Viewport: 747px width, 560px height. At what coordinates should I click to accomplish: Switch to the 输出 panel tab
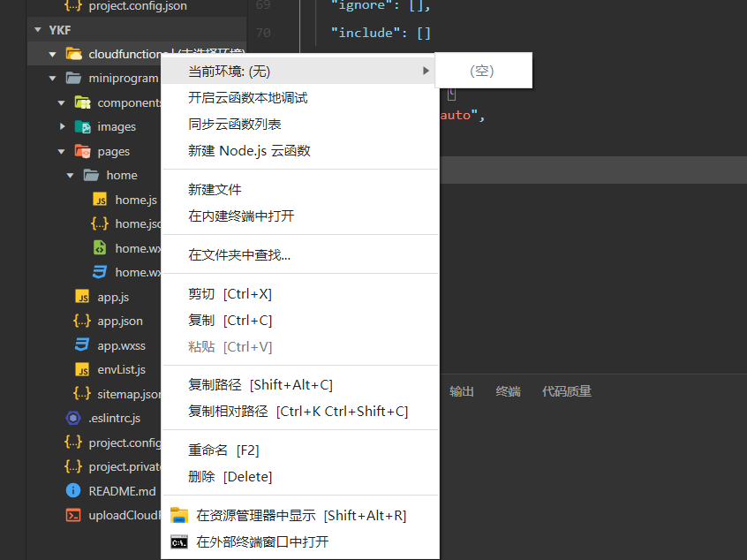click(461, 391)
